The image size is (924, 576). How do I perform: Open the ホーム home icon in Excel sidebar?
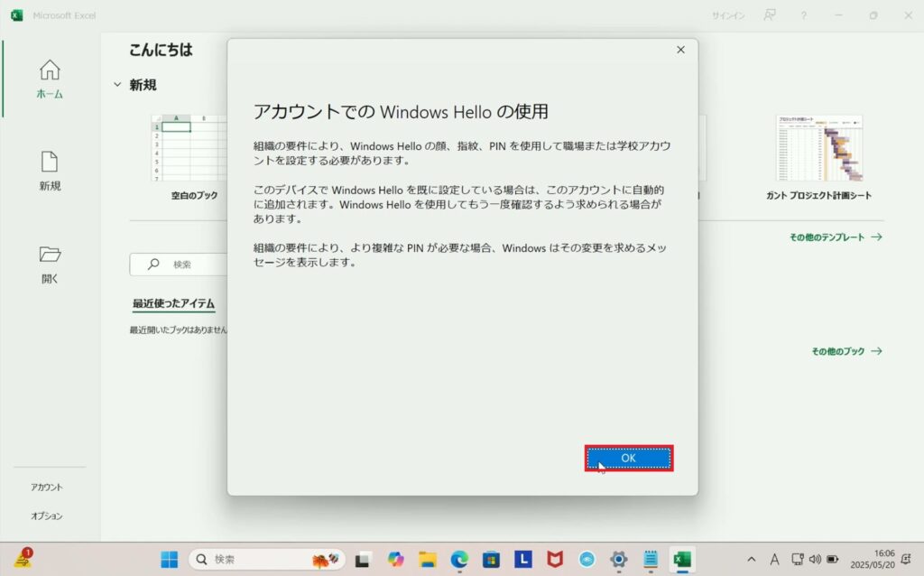pos(50,79)
